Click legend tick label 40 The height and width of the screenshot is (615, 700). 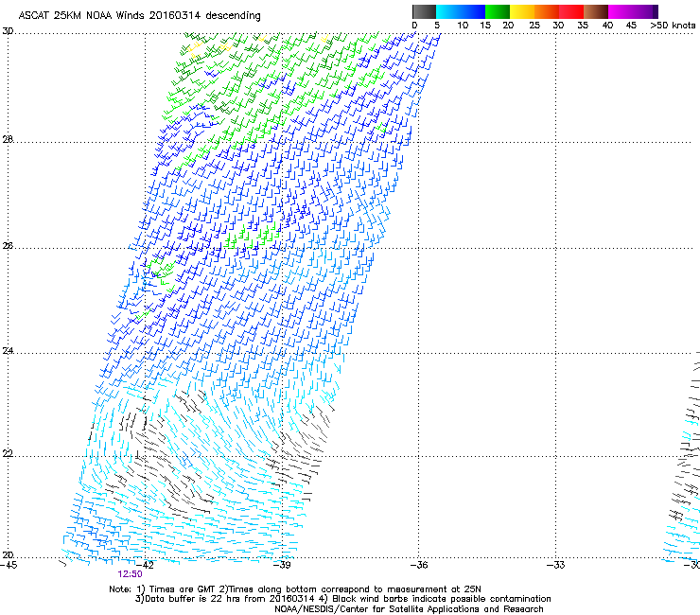click(x=607, y=26)
